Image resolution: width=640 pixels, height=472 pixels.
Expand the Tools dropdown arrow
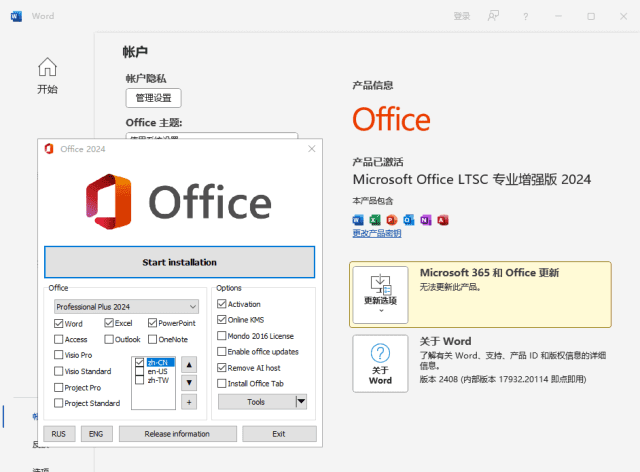pos(301,402)
